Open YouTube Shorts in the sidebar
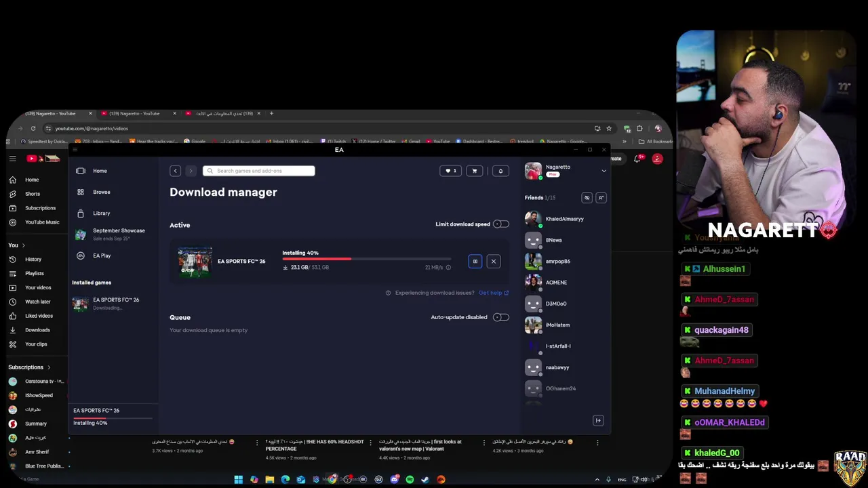The height and width of the screenshot is (488, 868). (33, 194)
